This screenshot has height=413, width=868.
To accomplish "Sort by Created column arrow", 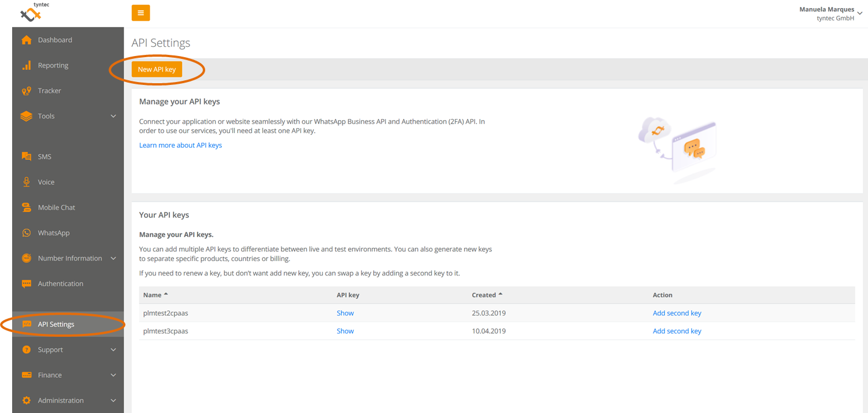I will tap(500, 295).
